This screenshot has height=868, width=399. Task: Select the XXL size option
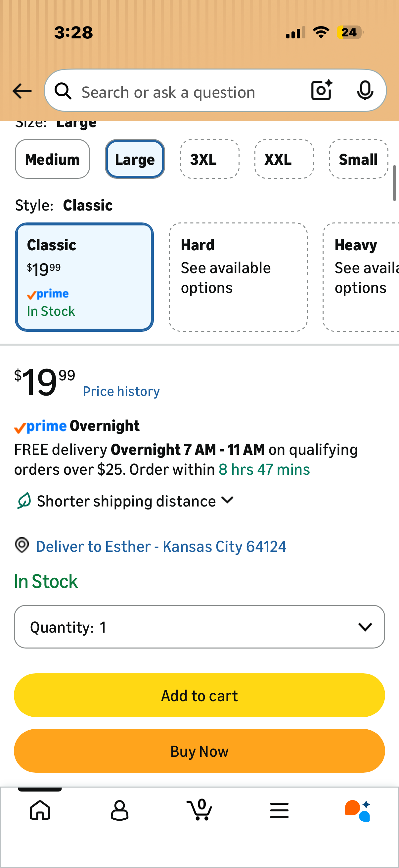click(x=284, y=159)
